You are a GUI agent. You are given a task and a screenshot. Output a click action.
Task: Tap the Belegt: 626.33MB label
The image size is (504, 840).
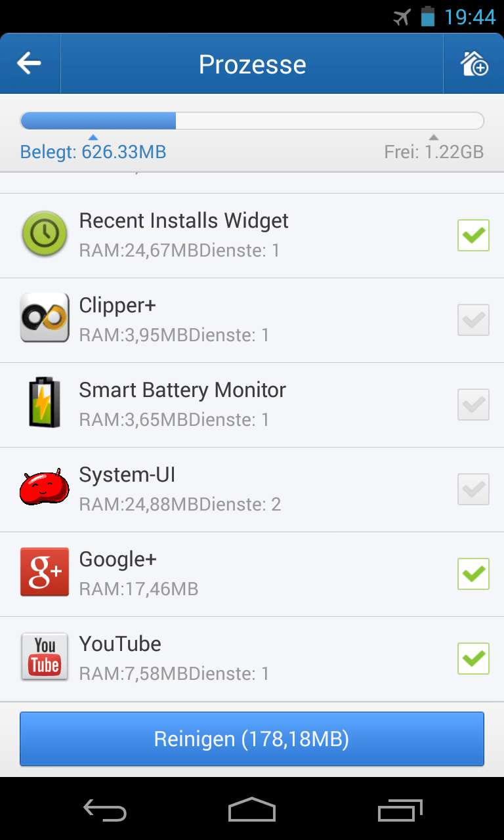coord(93,152)
